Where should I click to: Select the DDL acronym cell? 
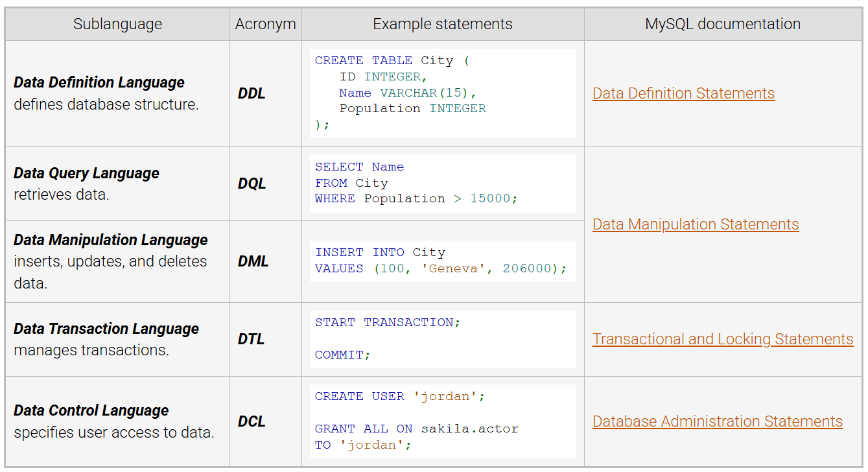click(x=252, y=93)
